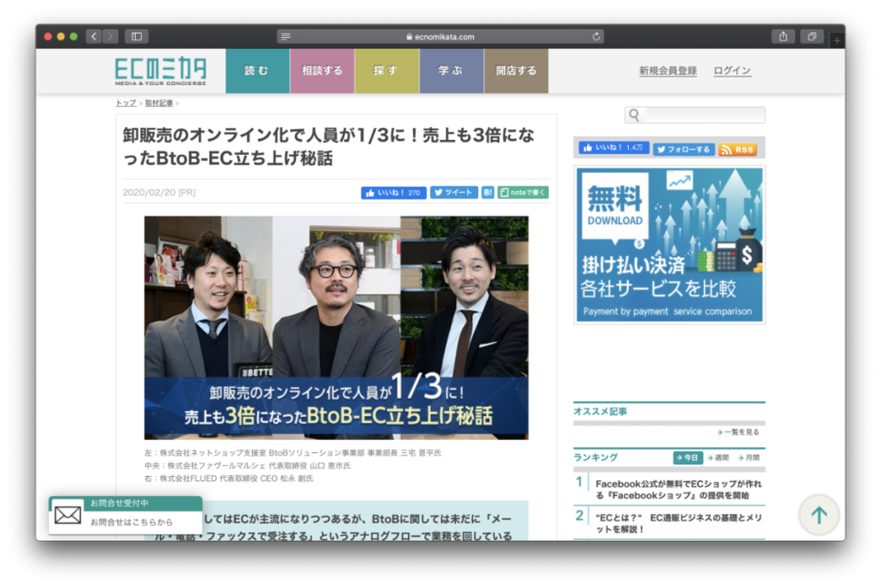881x588 pixels.
Task: Click the scroll-to-top arrow button
Action: point(819,515)
